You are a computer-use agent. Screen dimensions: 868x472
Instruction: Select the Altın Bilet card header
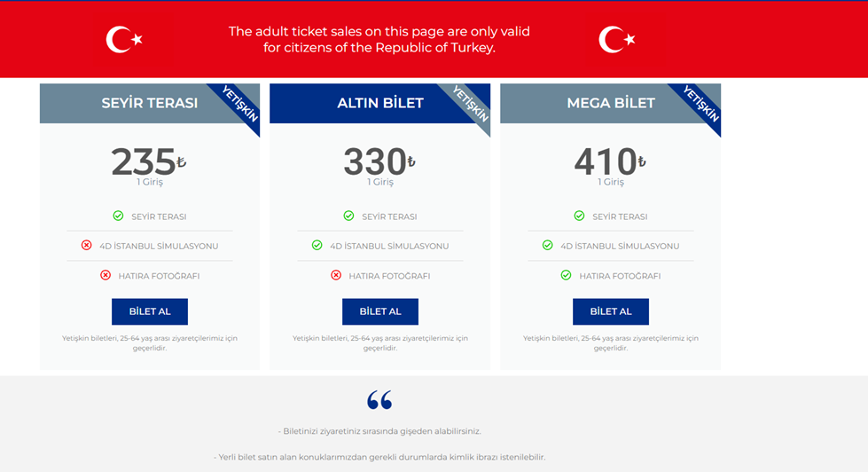(379, 103)
